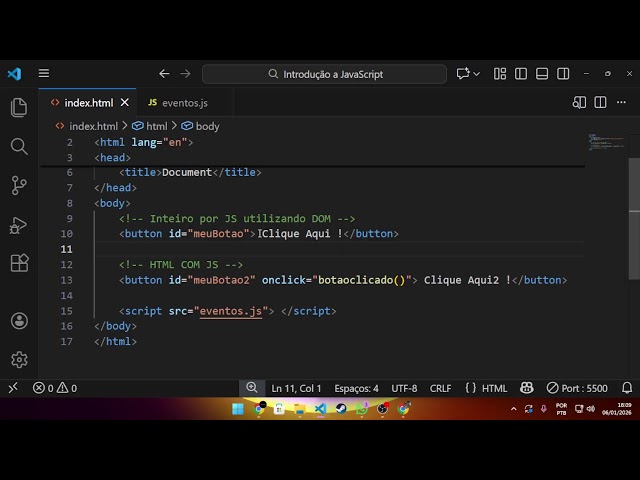Toggle the bottom panel
Image resolution: width=640 pixels, height=480 pixels.
[x=542, y=74]
